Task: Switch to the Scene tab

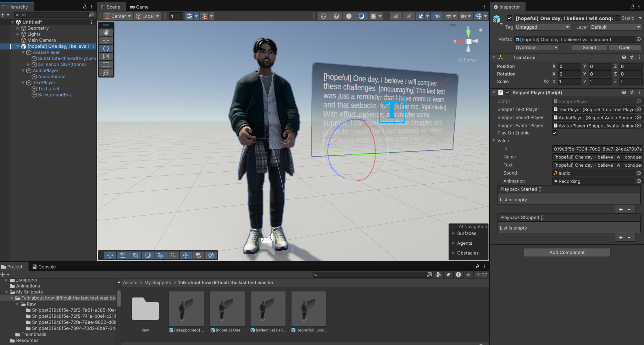Action: pos(110,7)
